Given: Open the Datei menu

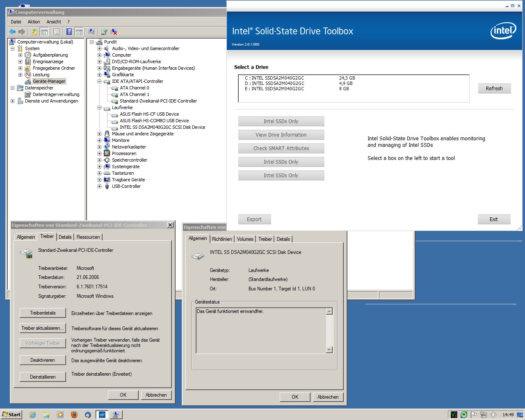Looking at the screenshot, I should pyautogui.click(x=16, y=22).
